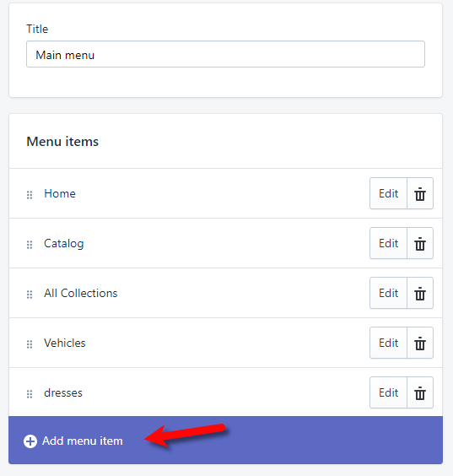
Task: Edit the All Collections item
Action: (x=388, y=293)
